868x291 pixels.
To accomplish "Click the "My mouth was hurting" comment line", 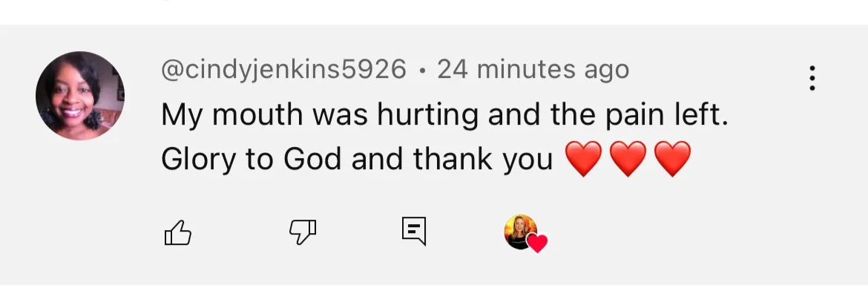I will pyautogui.click(x=444, y=116).
